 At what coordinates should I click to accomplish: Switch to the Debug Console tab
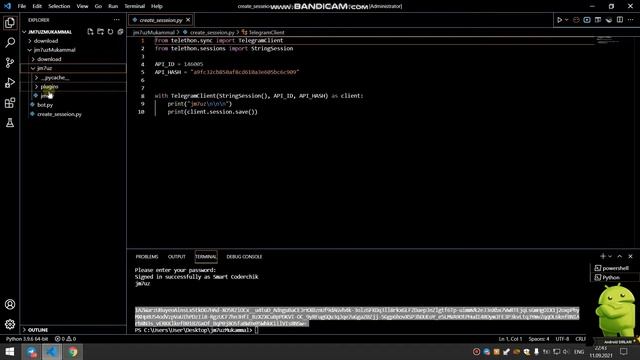[244, 257]
